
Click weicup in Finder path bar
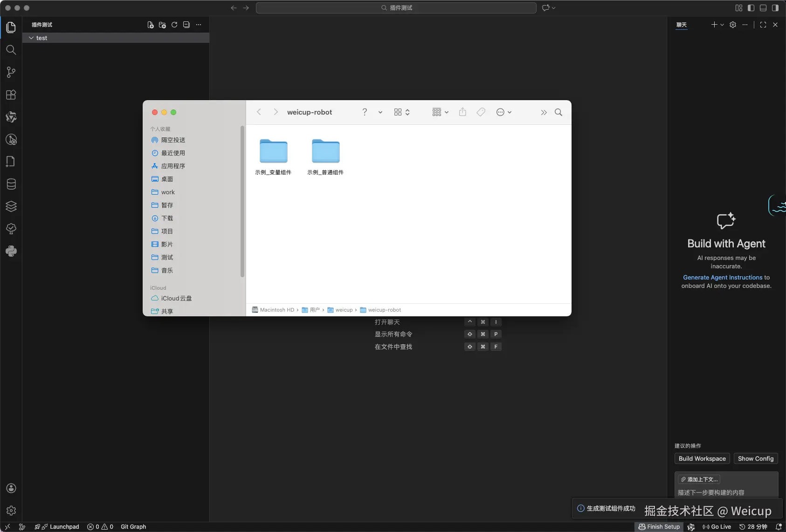pos(340,310)
